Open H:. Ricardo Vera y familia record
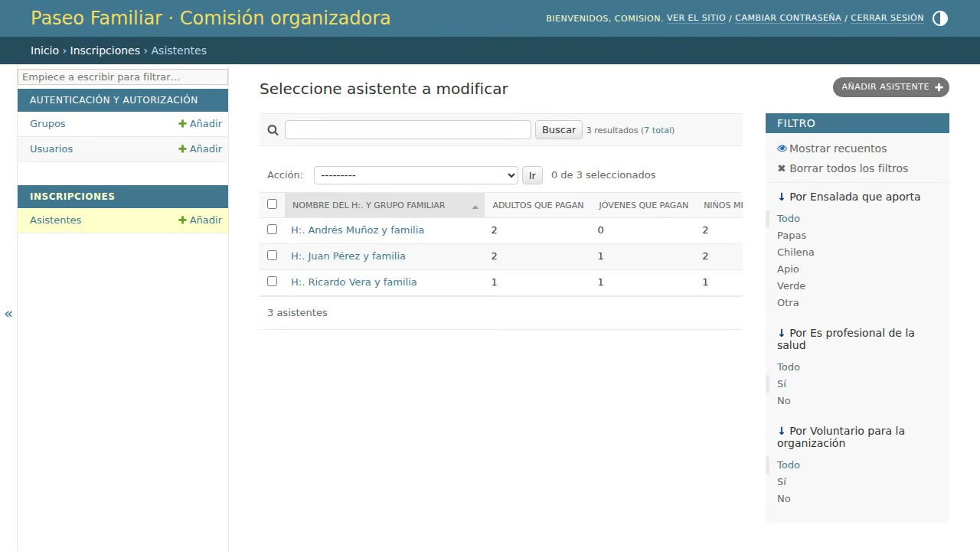The image size is (980, 551). pyautogui.click(x=354, y=282)
